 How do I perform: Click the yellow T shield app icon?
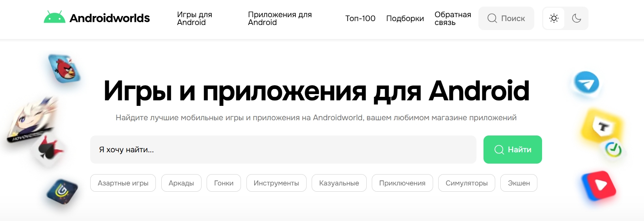point(602,126)
